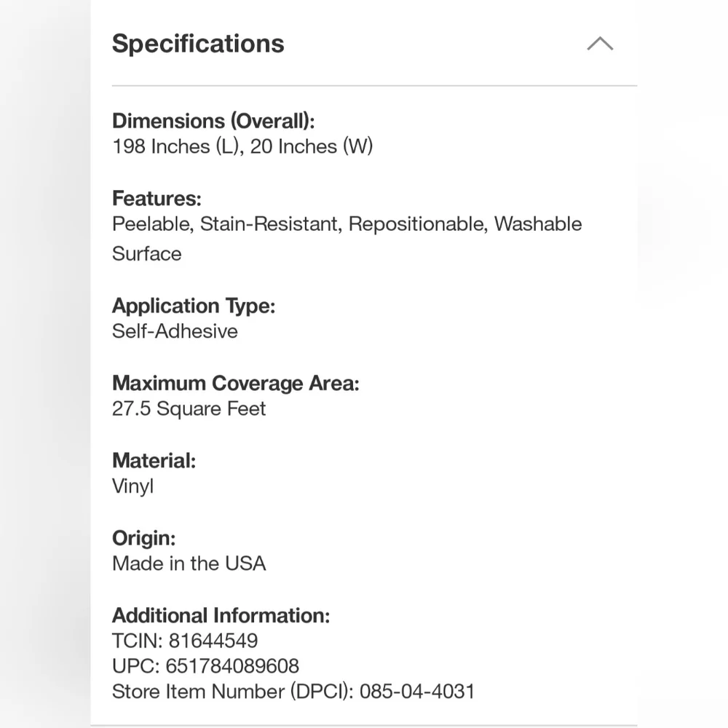Collapse the Specifications section chevron
Viewport: 728px width, 728px height.
[x=600, y=44]
